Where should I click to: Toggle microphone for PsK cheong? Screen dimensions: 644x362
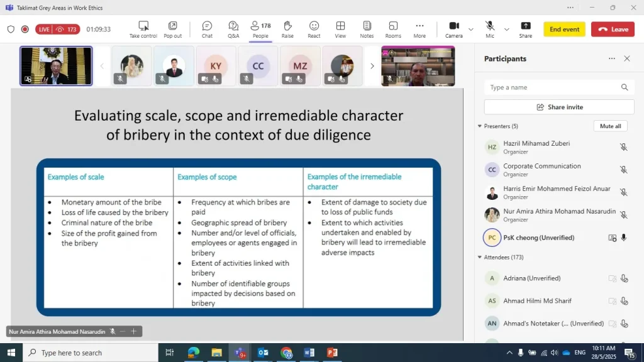click(x=624, y=238)
